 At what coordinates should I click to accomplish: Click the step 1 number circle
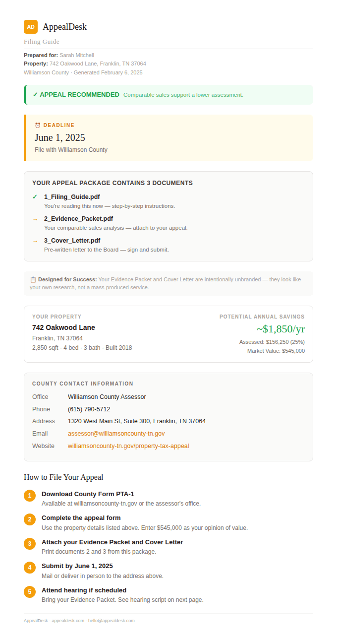point(30,496)
